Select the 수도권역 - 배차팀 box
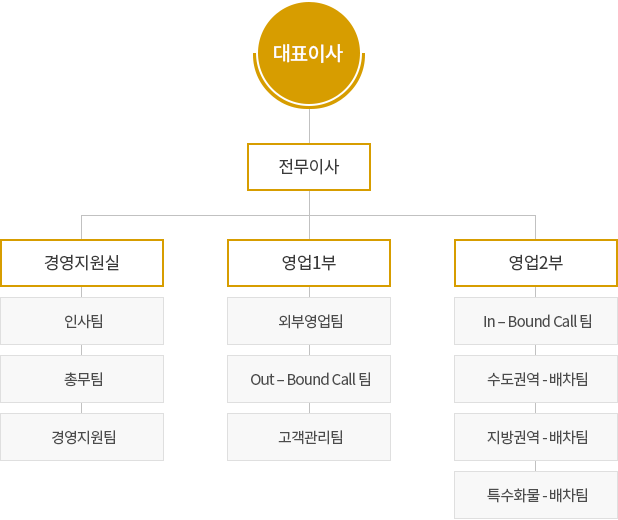Image resolution: width=618 pixels, height=520 pixels. click(536, 379)
